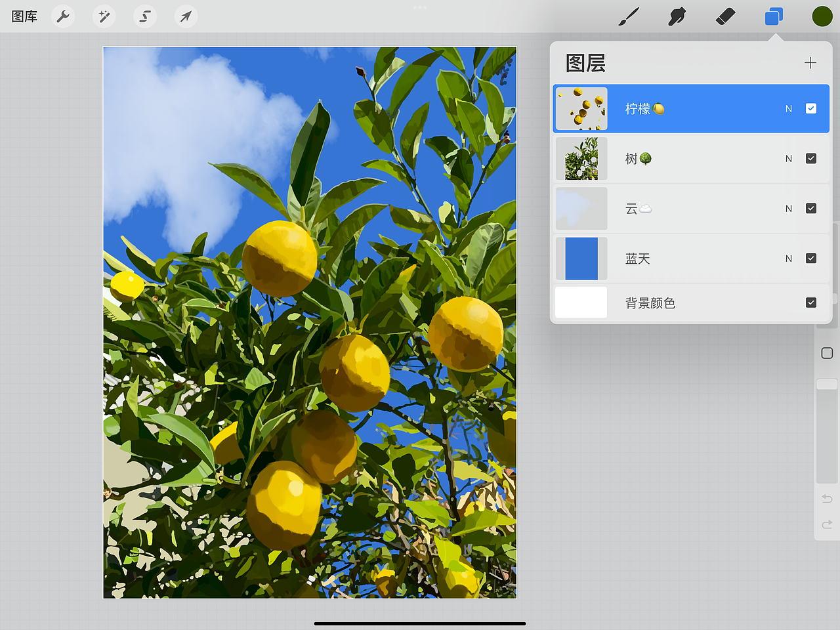Close the Layers panel via layers icon
The width and height of the screenshot is (840, 630).
coord(774,16)
